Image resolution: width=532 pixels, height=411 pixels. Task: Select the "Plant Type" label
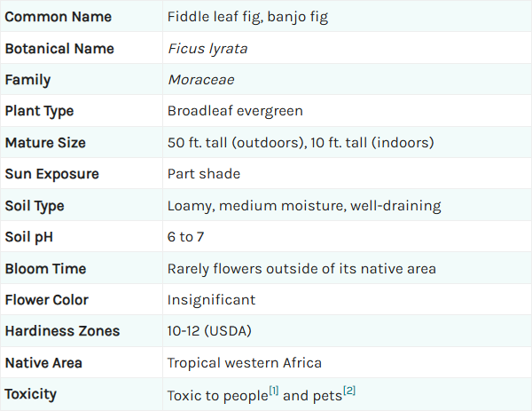[39, 111]
